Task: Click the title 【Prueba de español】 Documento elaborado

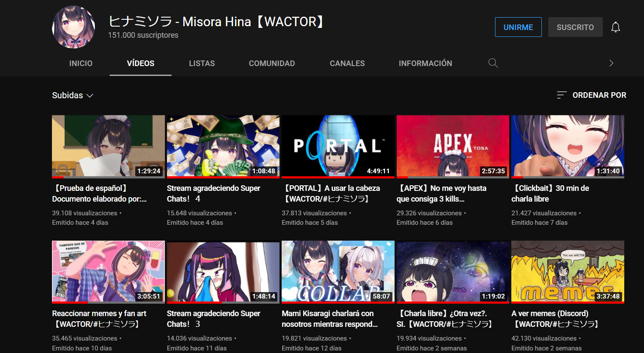Action: pos(100,193)
